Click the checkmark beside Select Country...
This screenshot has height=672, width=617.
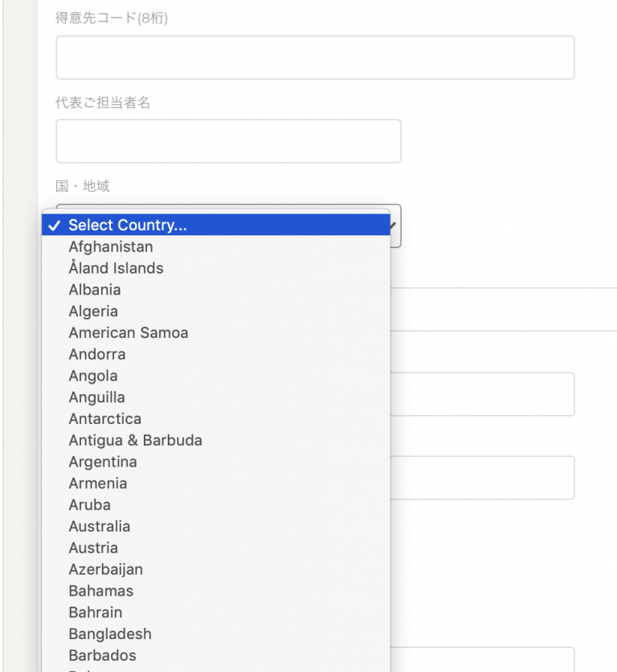[x=53, y=226]
